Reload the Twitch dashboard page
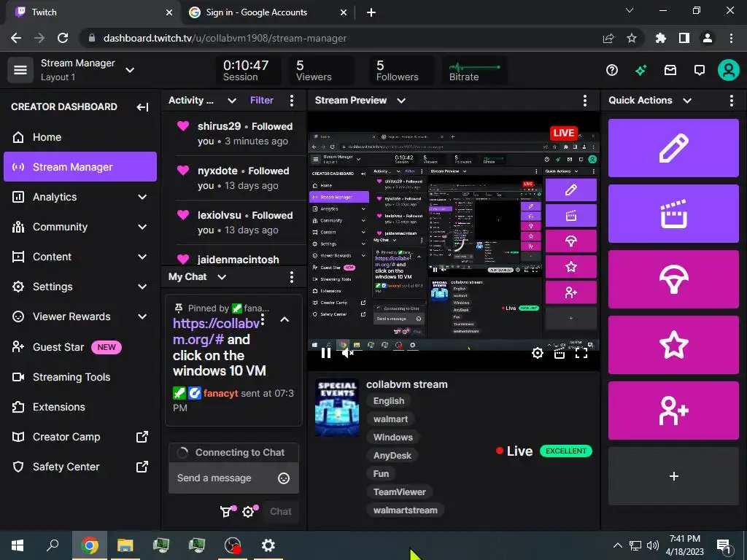Image resolution: width=747 pixels, height=560 pixels. click(63, 38)
